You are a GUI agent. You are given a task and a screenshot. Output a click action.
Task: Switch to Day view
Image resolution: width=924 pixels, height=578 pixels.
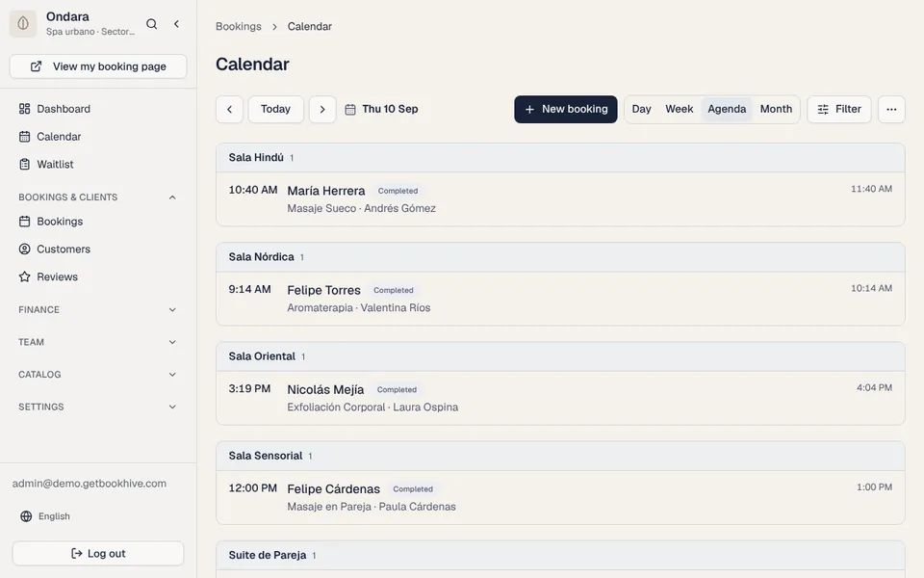pyautogui.click(x=641, y=109)
